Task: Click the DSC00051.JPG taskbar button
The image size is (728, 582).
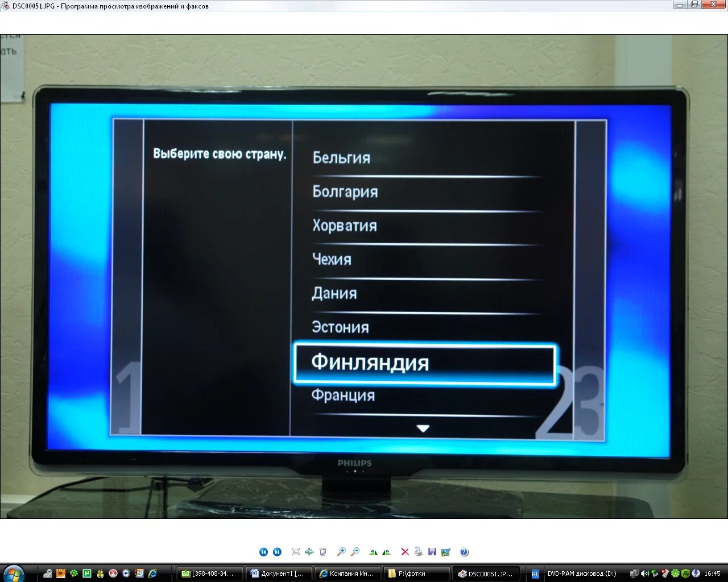Action: [486, 573]
